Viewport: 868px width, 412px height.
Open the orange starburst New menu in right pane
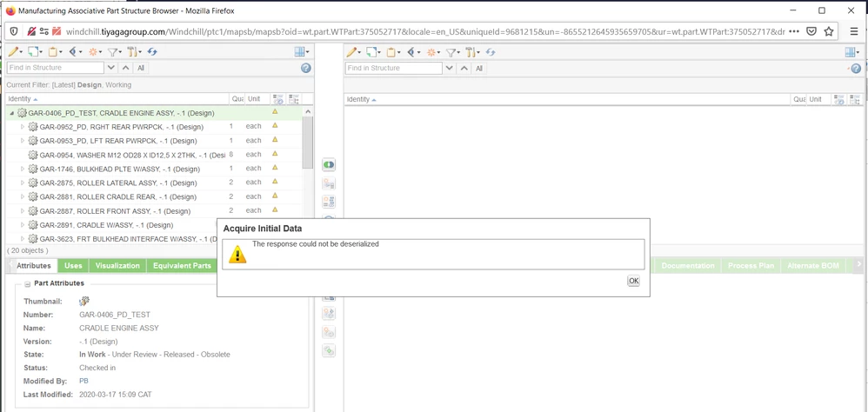(433, 52)
